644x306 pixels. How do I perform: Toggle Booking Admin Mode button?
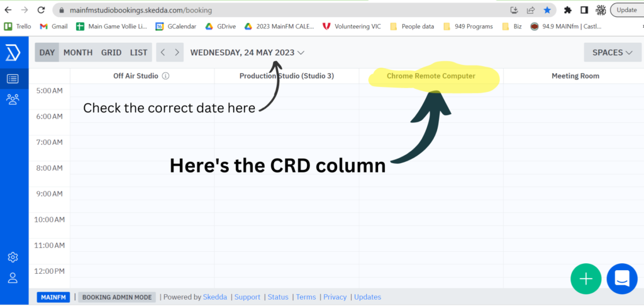(x=117, y=297)
